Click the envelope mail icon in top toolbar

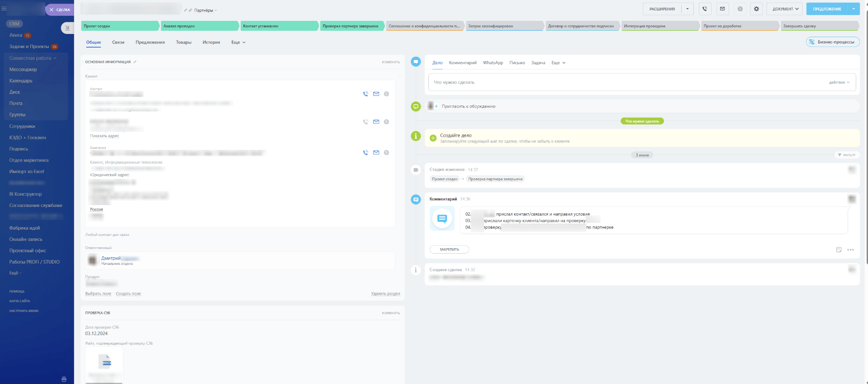point(722,9)
